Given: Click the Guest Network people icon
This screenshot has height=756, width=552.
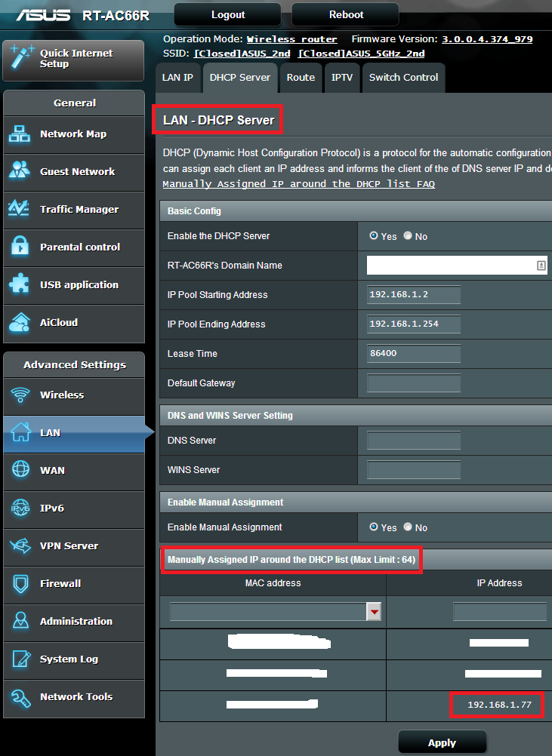Looking at the screenshot, I should pos(20,172).
